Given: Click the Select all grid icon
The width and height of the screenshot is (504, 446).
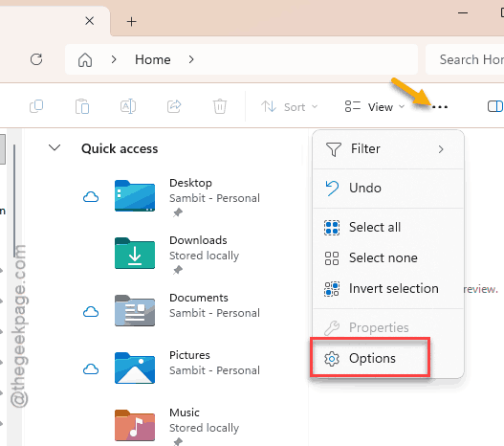Looking at the screenshot, I should 332,228.
